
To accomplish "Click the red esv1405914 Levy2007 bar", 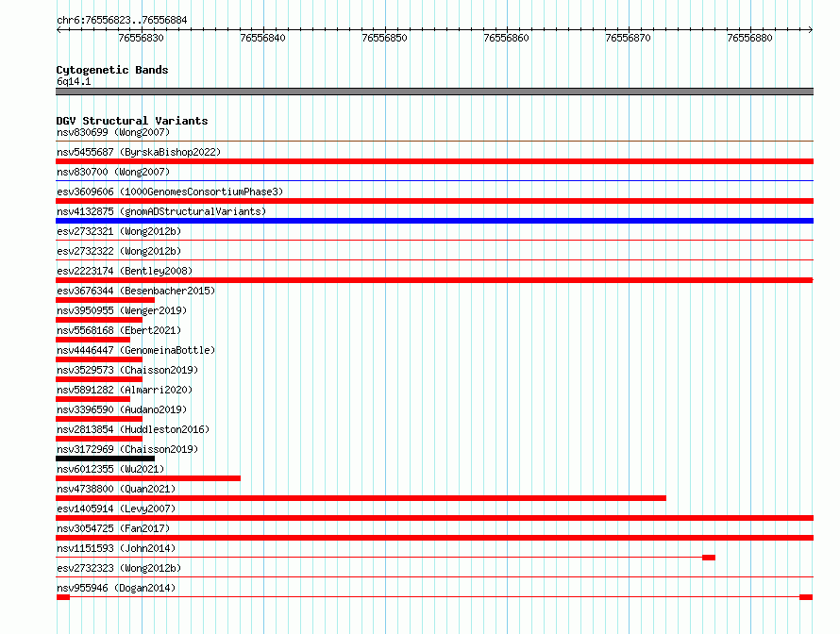I will coord(434,518).
